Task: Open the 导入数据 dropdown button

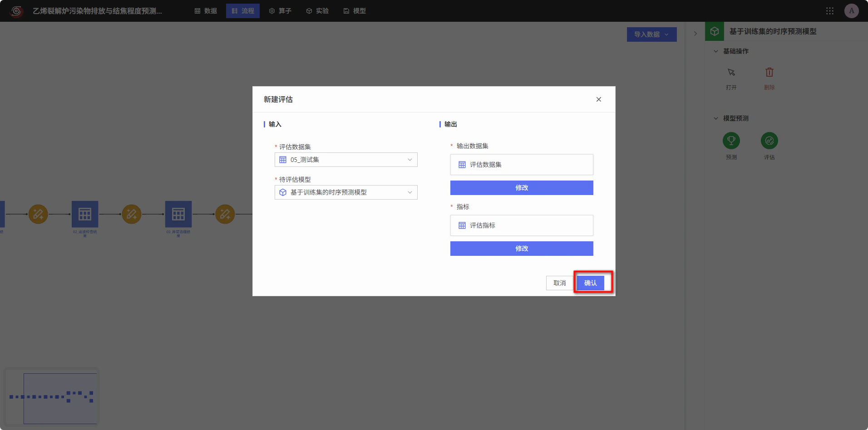Action: [652, 34]
